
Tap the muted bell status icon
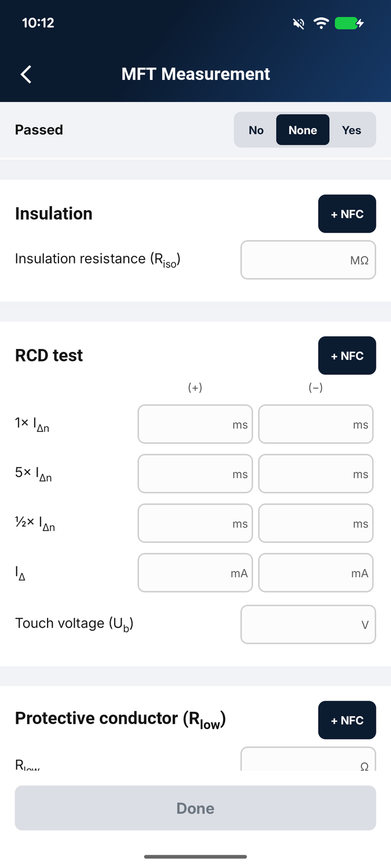[x=299, y=23]
